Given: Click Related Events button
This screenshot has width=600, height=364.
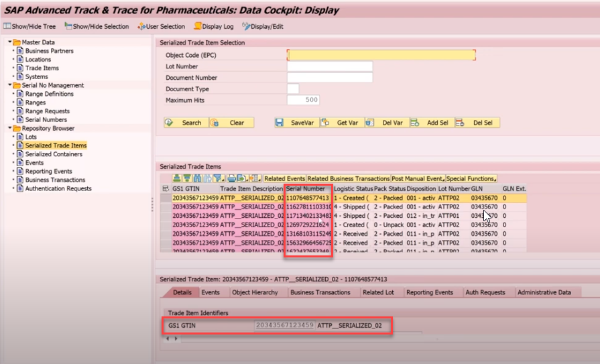Looking at the screenshot, I should [x=284, y=178].
